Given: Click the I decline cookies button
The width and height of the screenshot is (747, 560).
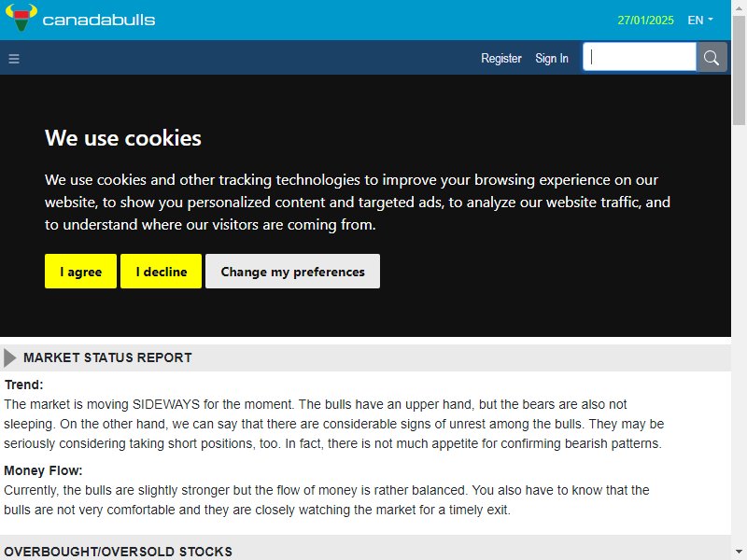Looking at the screenshot, I should point(161,272).
